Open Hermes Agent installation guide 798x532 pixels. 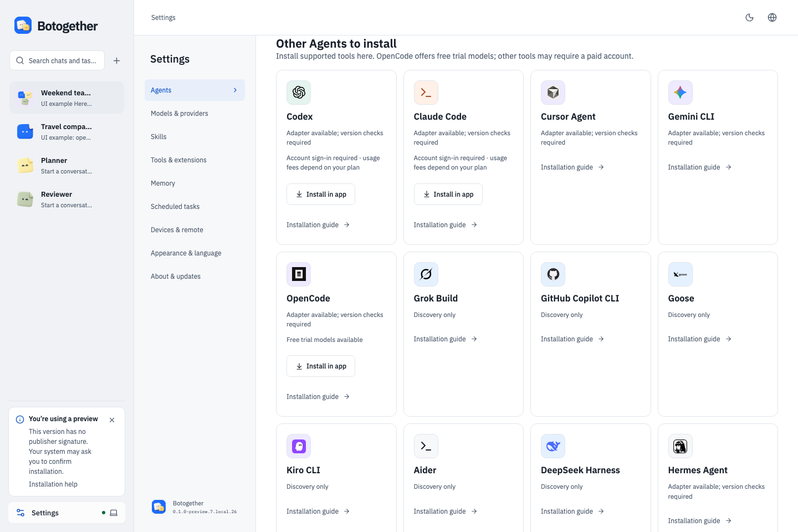[700, 521]
